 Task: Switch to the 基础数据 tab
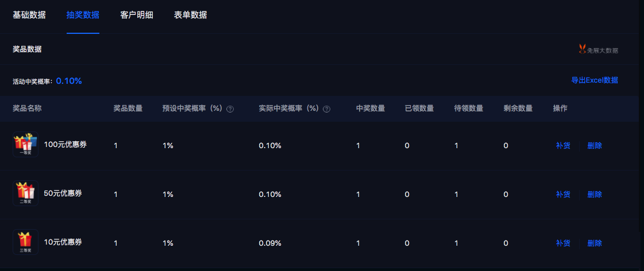pos(29,15)
